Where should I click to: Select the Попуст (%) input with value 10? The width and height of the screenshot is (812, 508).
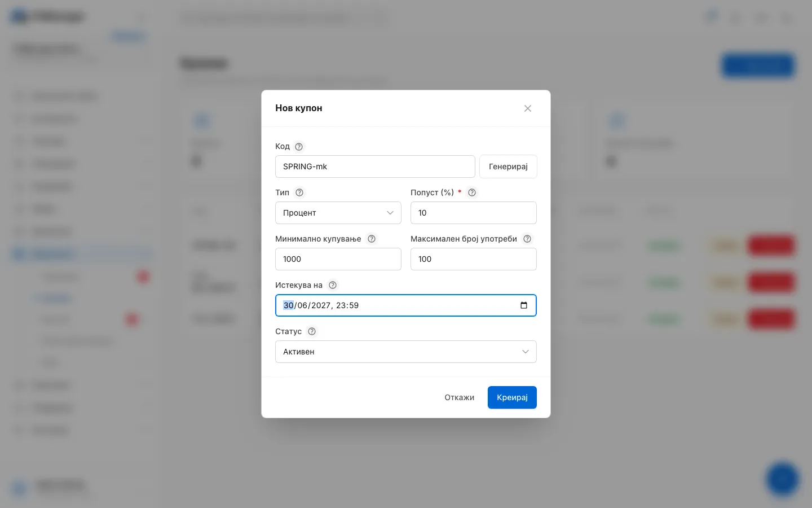pos(474,213)
